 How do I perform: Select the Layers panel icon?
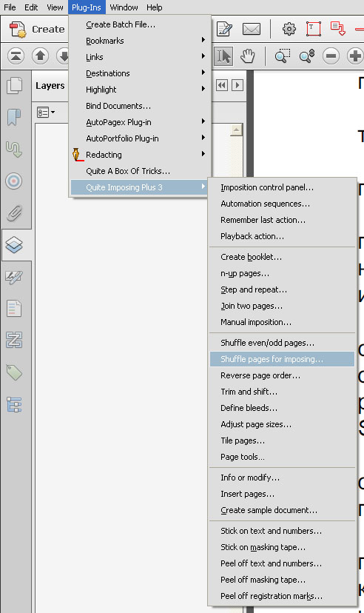(14, 245)
